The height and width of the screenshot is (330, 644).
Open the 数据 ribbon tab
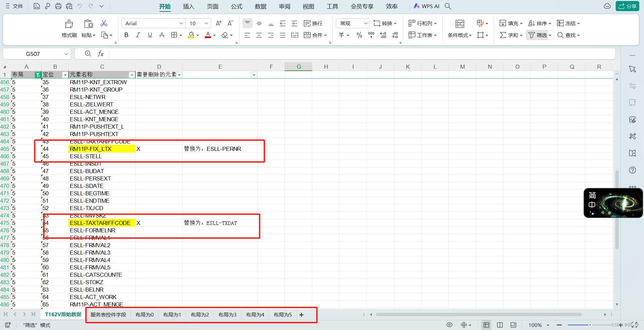coord(261,6)
